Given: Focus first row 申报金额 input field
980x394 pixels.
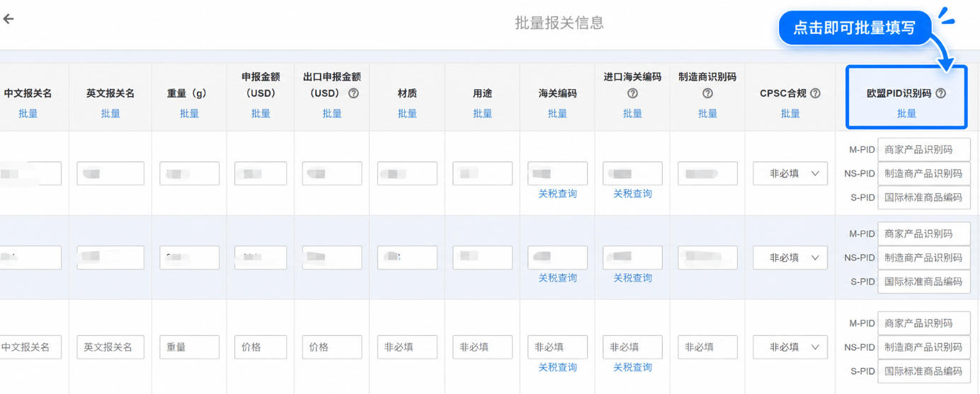Looking at the screenshot, I should pyautogui.click(x=261, y=173).
